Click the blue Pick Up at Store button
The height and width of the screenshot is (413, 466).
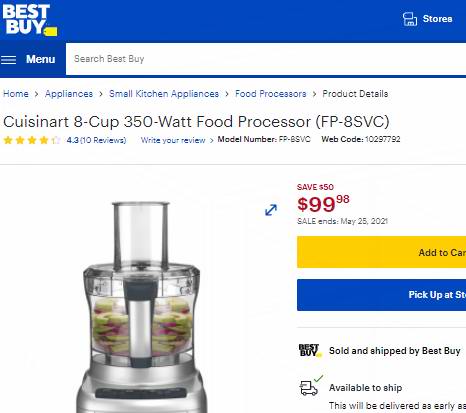click(381, 295)
